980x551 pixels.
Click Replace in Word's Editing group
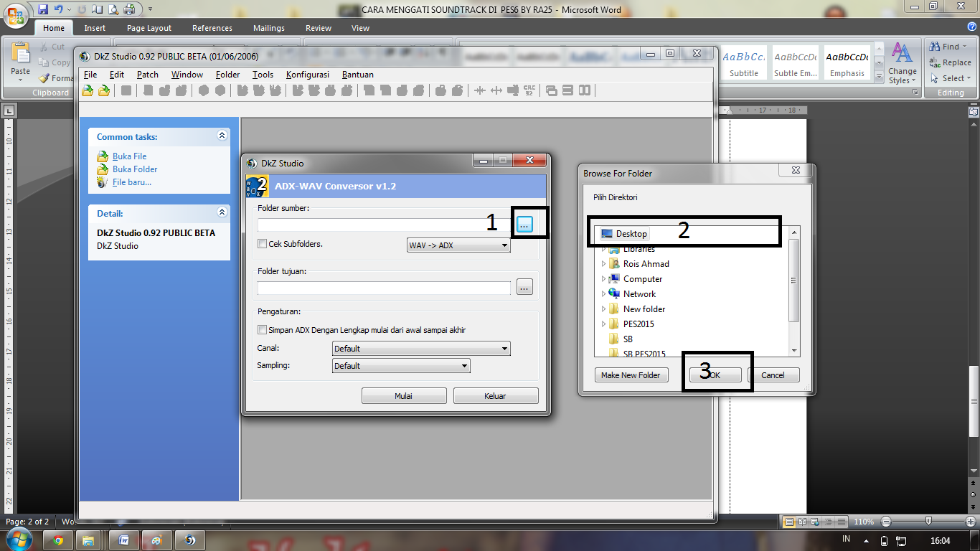pyautogui.click(x=950, y=62)
